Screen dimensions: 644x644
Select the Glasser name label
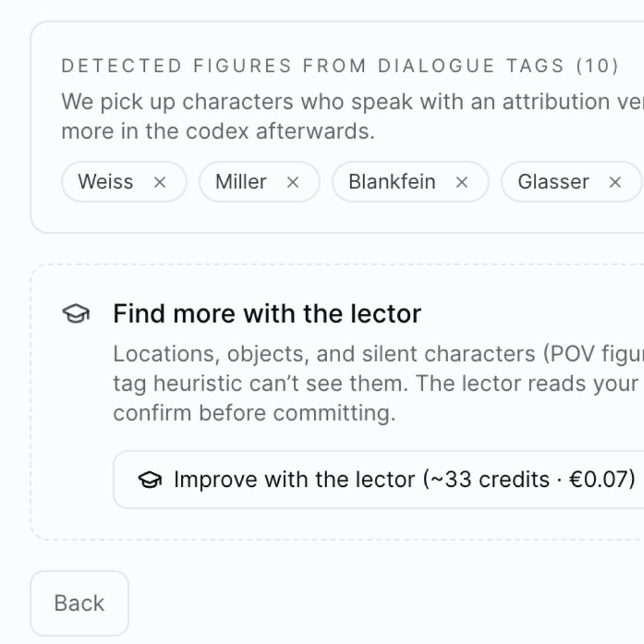point(553,182)
